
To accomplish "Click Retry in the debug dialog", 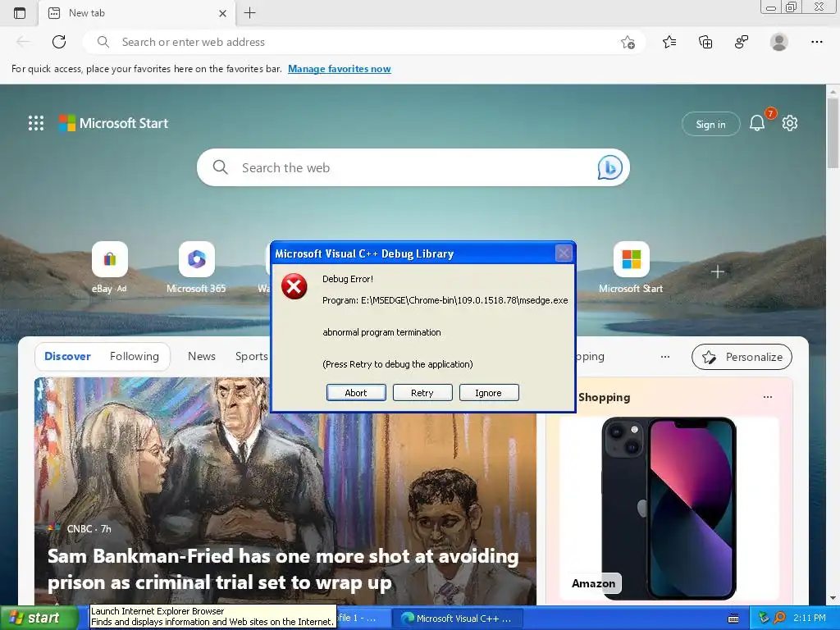I will click(422, 393).
